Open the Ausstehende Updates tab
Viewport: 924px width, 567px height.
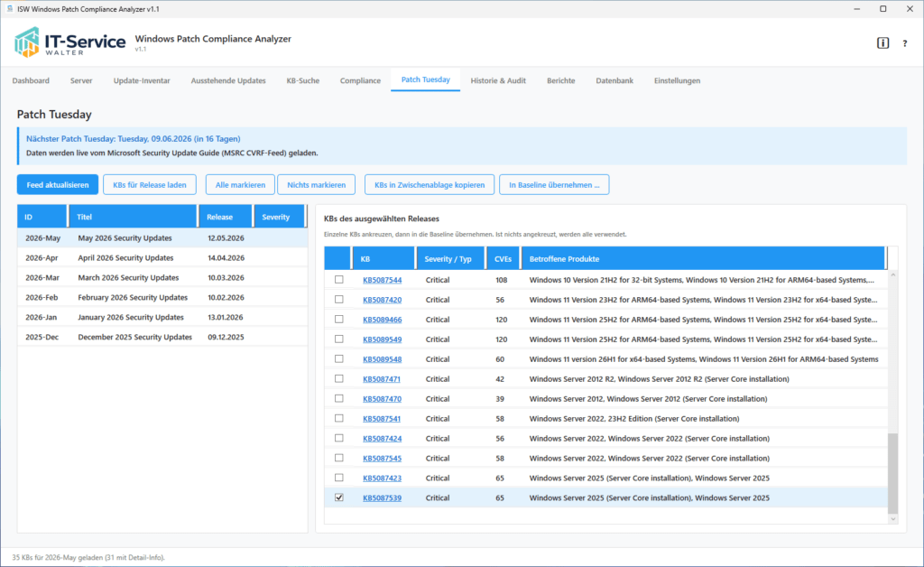point(228,80)
